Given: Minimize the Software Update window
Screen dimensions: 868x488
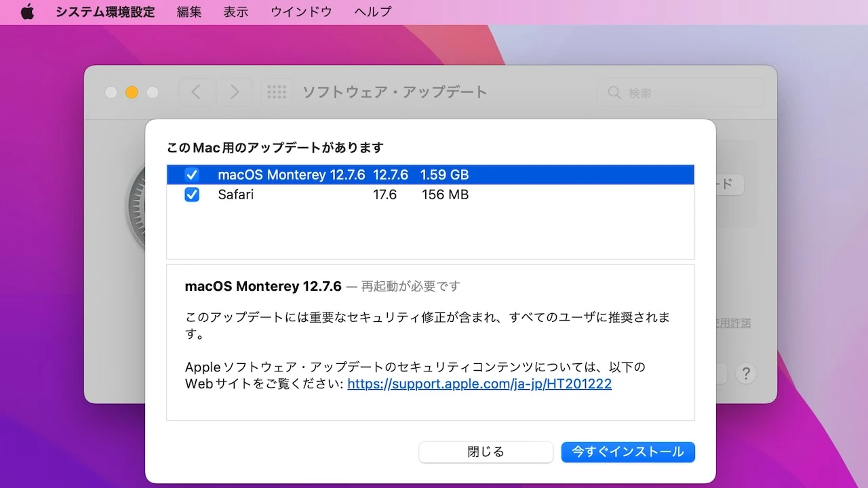Looking at the screenshot, I should click(x=132, y=92).
